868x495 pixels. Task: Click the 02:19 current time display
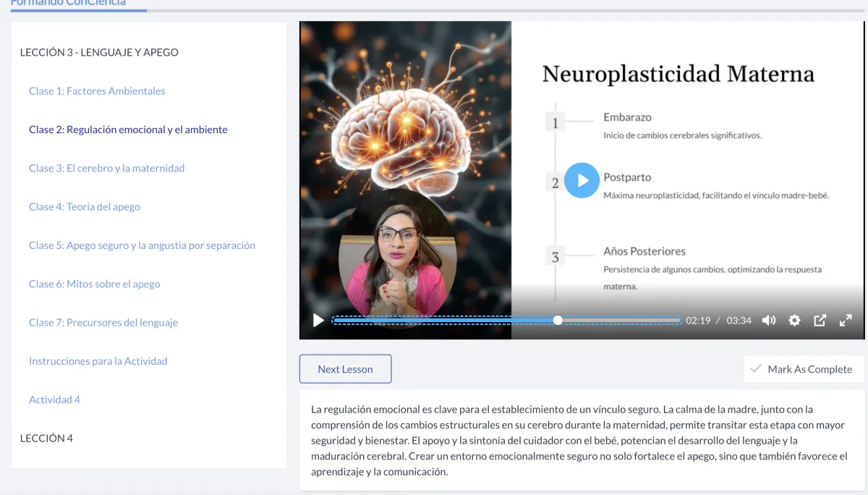tap(698, 321)
